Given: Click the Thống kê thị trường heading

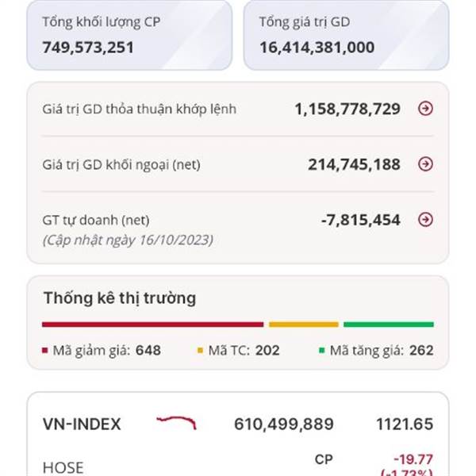Looking at the screenshot, I should pyautogui.click(x=120, y=298).
